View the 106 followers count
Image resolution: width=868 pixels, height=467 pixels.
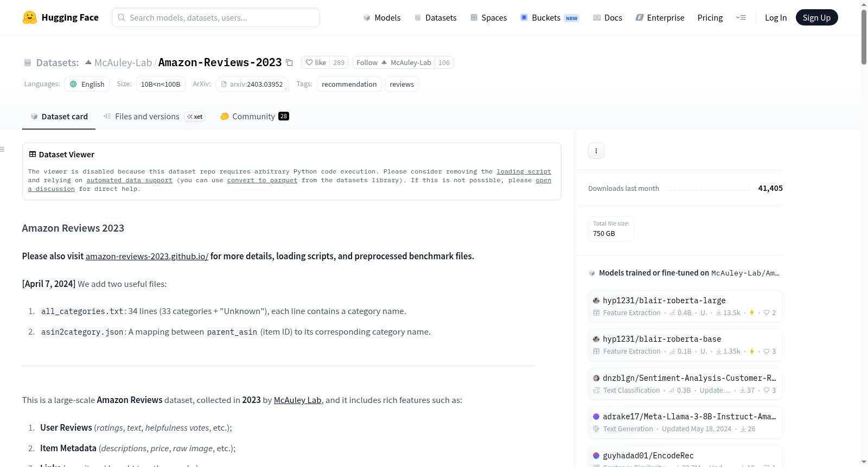point(444,62)
